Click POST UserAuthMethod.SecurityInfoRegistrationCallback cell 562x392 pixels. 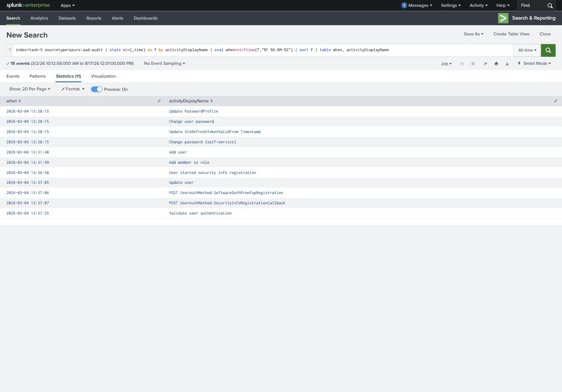coord(227,203)
